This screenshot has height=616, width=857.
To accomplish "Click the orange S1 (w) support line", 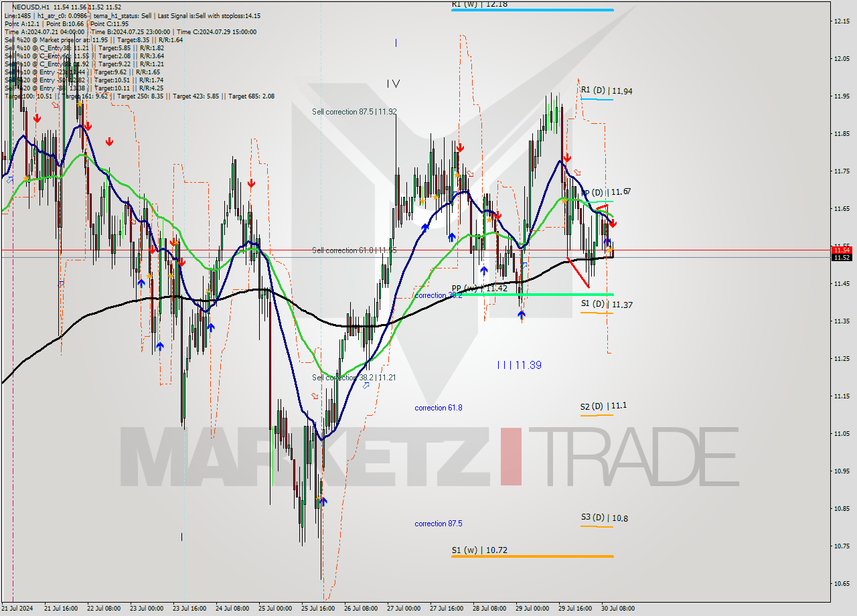I will point(533,556).
